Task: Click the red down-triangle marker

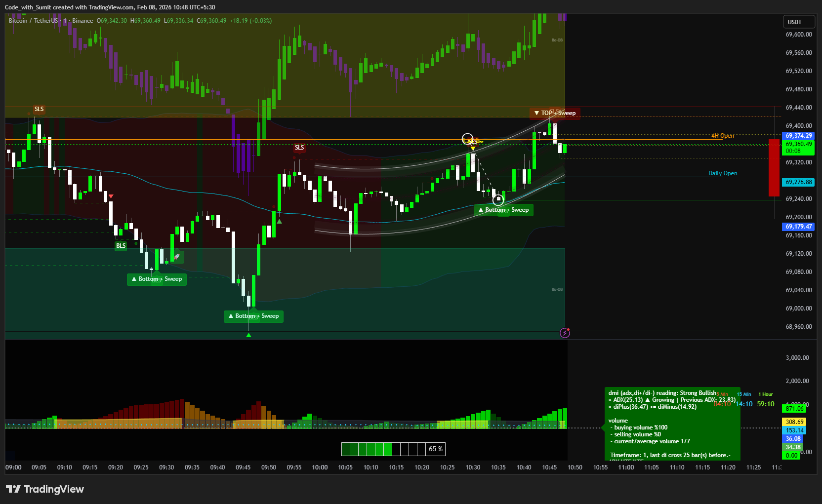Action: (x=111, y=196)
